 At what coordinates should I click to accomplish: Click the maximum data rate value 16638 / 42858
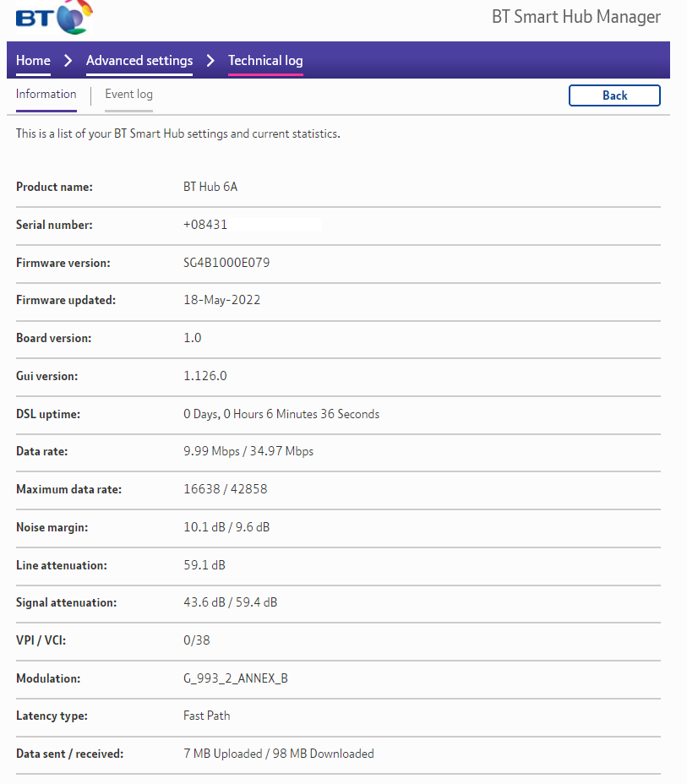(225, 489)
